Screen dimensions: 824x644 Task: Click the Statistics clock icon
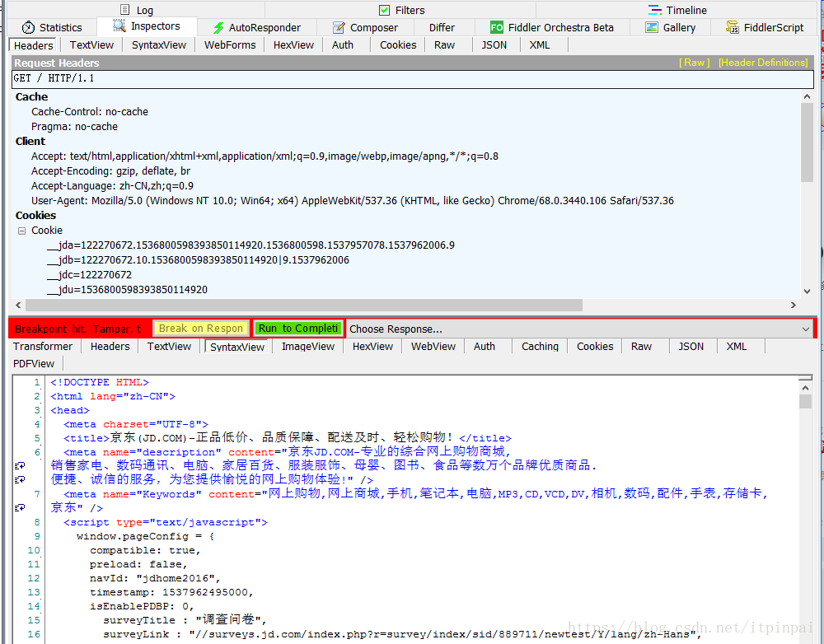click(x=28, y=27)
